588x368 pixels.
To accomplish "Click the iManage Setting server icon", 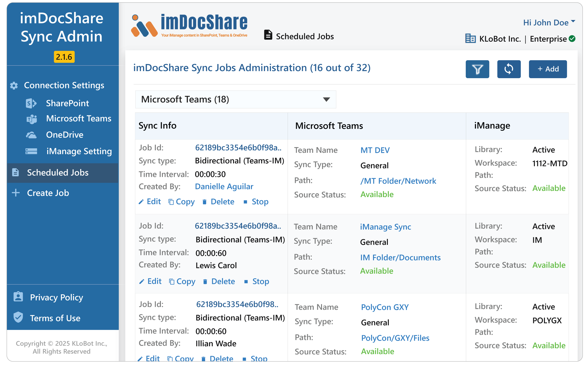I will 31,151.
